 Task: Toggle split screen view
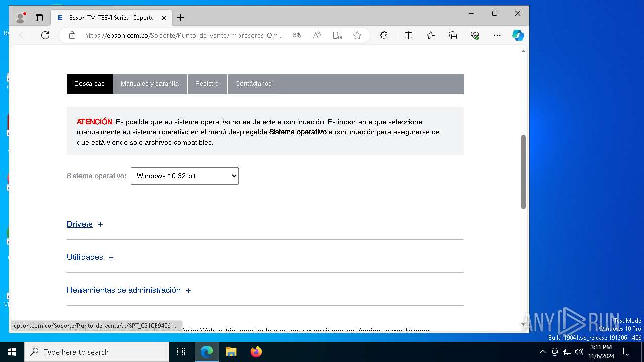(408, 35)
